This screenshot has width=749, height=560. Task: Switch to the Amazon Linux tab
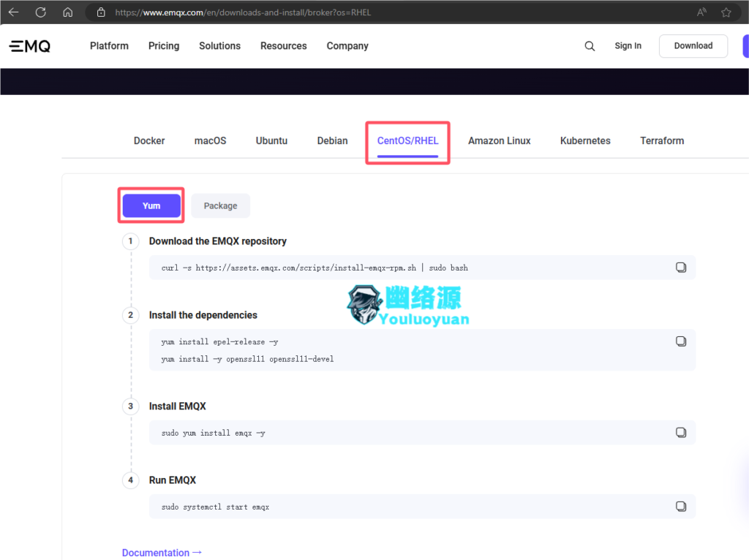click(499, 141)
